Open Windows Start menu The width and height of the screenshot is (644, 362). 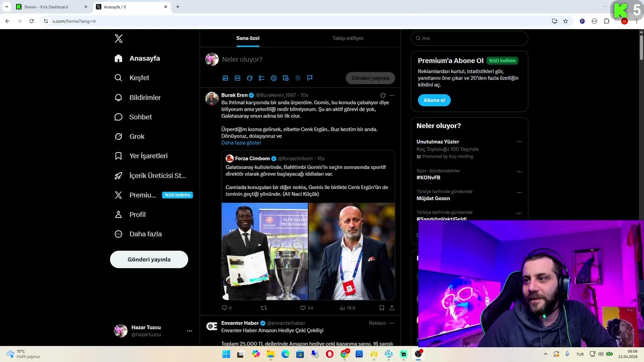pos(226,354)
